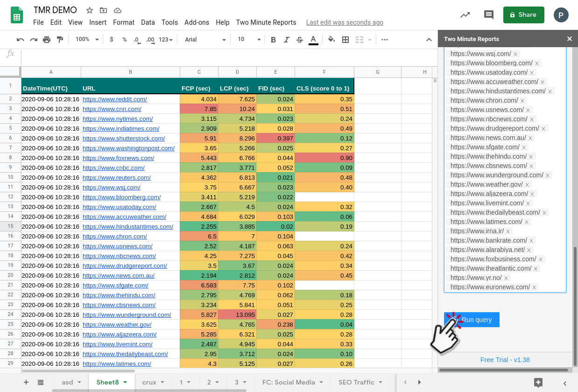Open the https://www.latimes.com/ link
The width and height of the screenshot is (578, 392).
coord(117,364)
